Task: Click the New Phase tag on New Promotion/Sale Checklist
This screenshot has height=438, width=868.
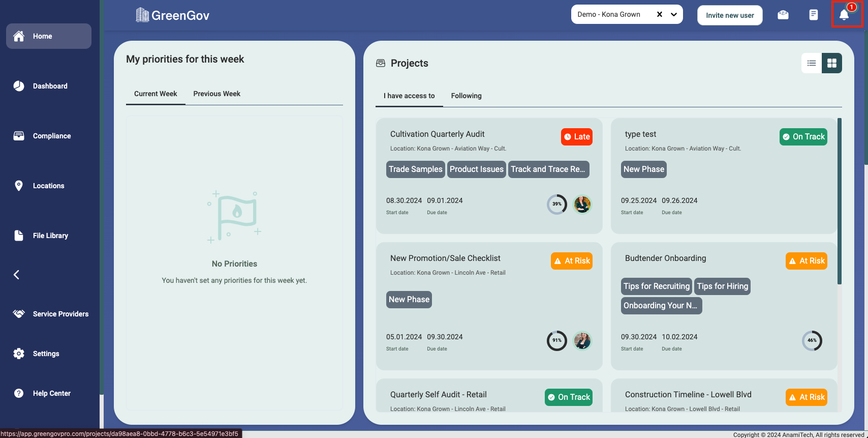Action: (x=409, y=300)
